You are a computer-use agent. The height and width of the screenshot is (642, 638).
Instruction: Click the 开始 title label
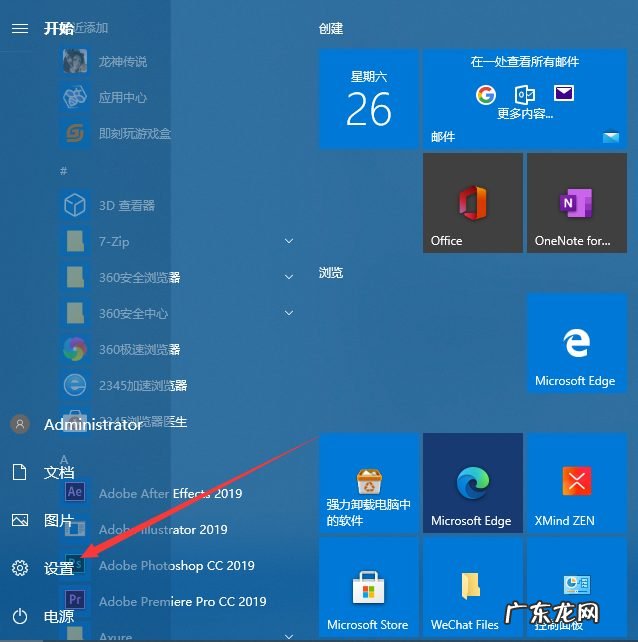coord(59,28)
